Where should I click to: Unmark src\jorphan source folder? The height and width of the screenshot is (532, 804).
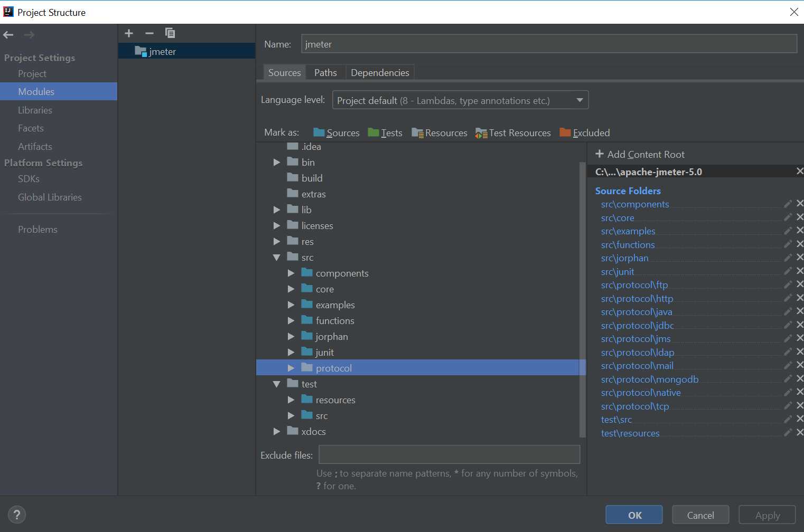[x=800, y=258]
